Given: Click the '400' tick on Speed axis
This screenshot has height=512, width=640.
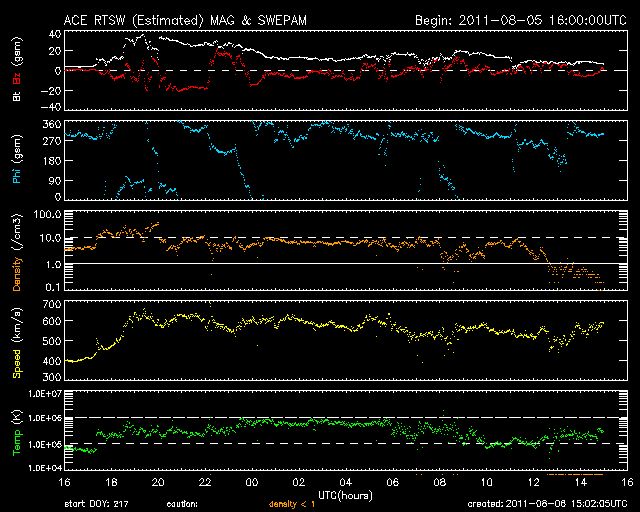Looking at the screenshot, I should [52, 361].
